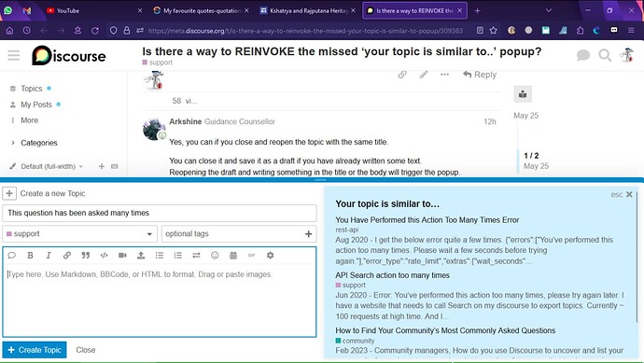Screen dimensions: 644x363
Task: Open More in the sidebar
Action: (29, 120)
